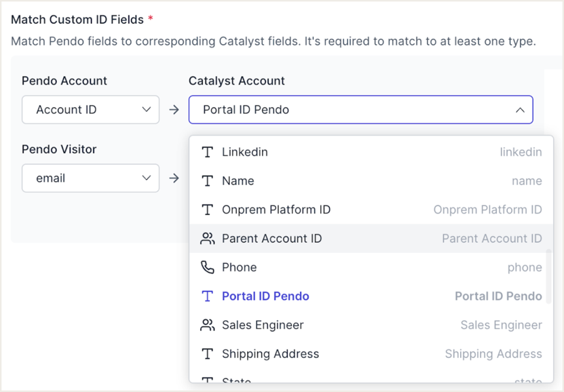Open the Pendo Account dropdown showing Account ID

[x=90, y=109]
